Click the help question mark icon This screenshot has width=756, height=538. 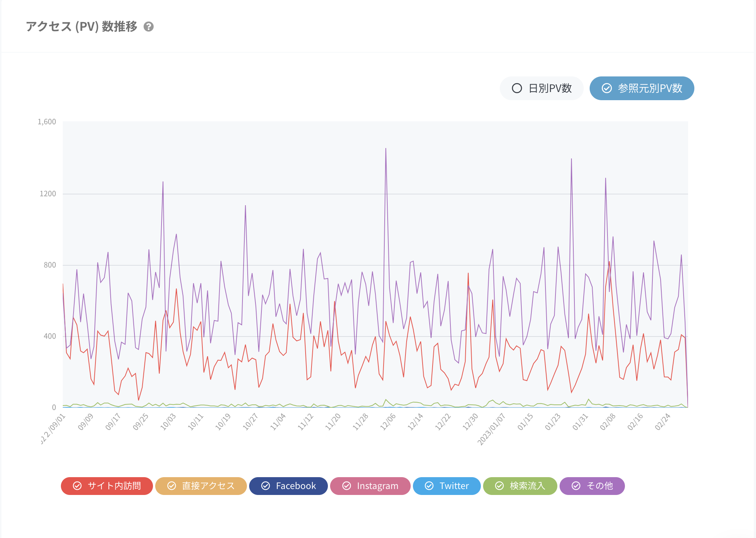coord(149,27)
